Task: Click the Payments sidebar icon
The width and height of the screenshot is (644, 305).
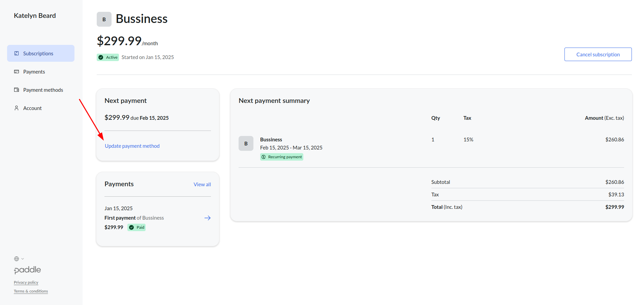Action: point(17,72)
